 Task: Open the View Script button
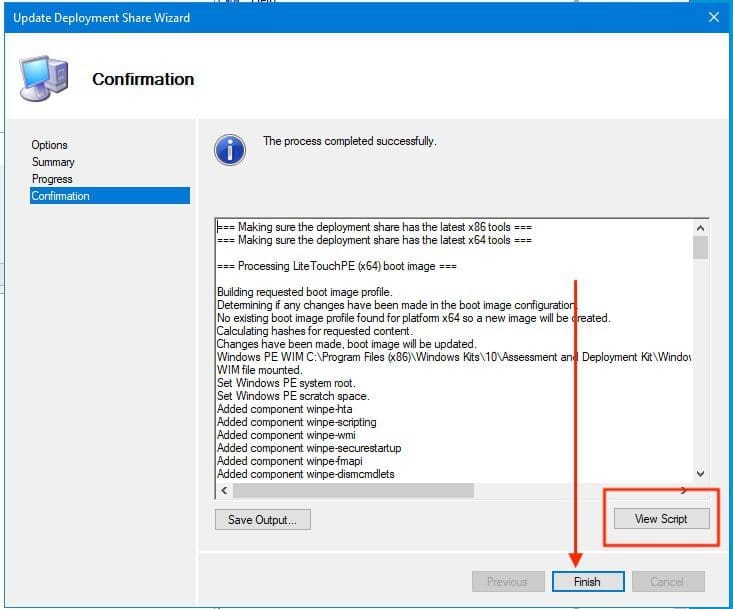[660, 519]
